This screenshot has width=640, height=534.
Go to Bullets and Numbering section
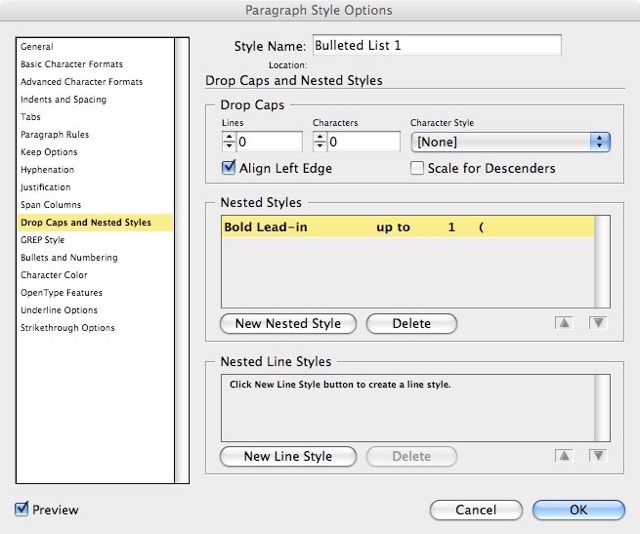point(69,257)
